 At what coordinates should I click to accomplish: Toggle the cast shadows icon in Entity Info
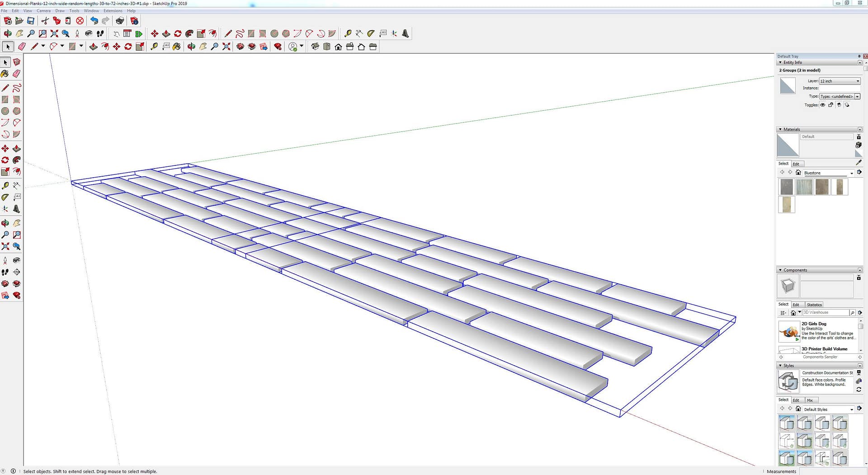tap(839, 105)
